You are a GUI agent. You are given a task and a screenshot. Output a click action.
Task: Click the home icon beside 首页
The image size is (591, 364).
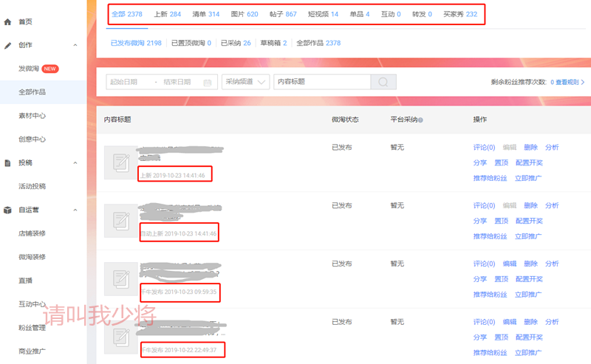[8, 22]
